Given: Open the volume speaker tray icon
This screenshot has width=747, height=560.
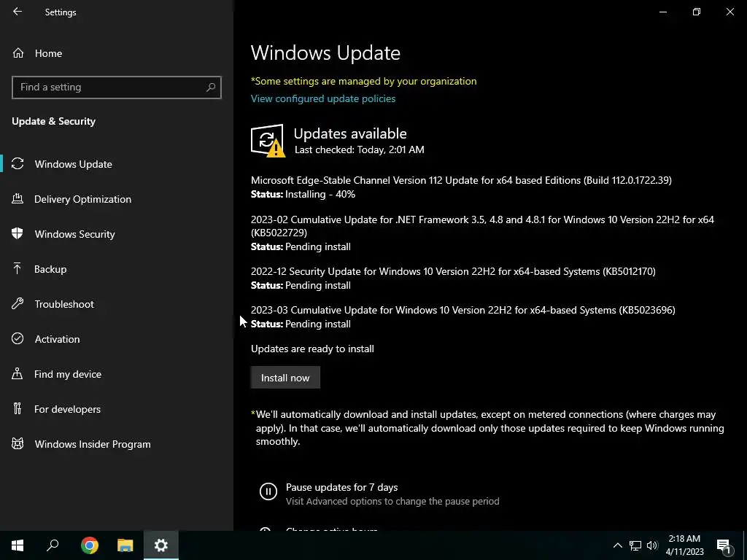Looking at the screenshot, I should (x=652, y=545).
